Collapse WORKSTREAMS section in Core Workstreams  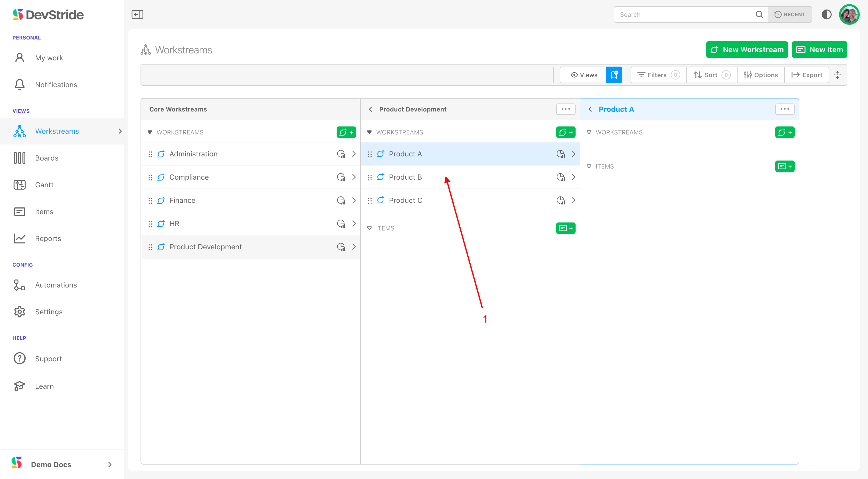click(150, 132)
